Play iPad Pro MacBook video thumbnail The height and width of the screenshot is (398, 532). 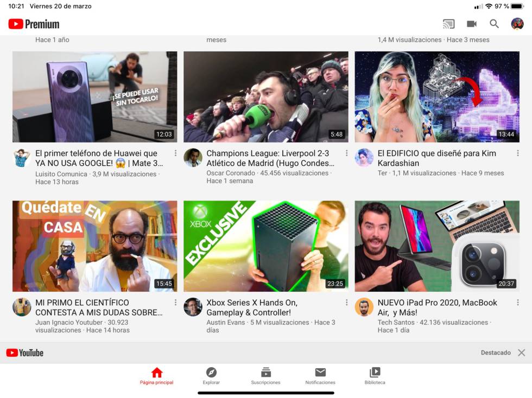tap(437, 246)
